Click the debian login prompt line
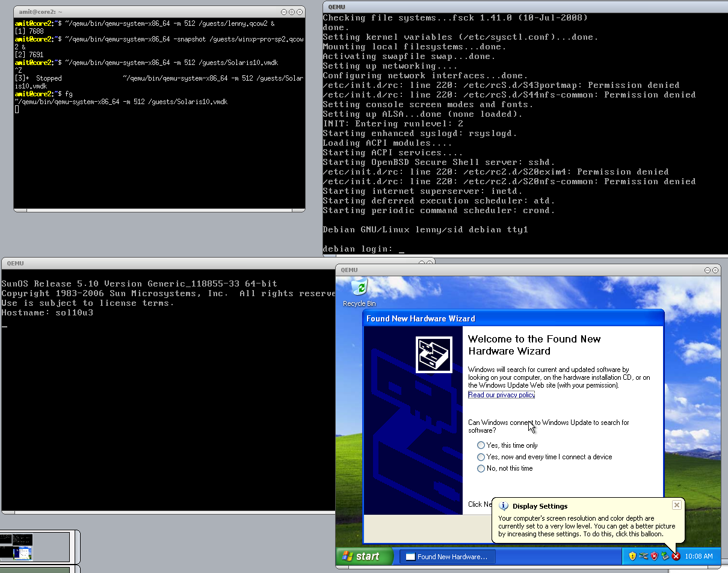The width and height of the screenshot is (728, 573). pyautogui.click(x=363, y=249)
